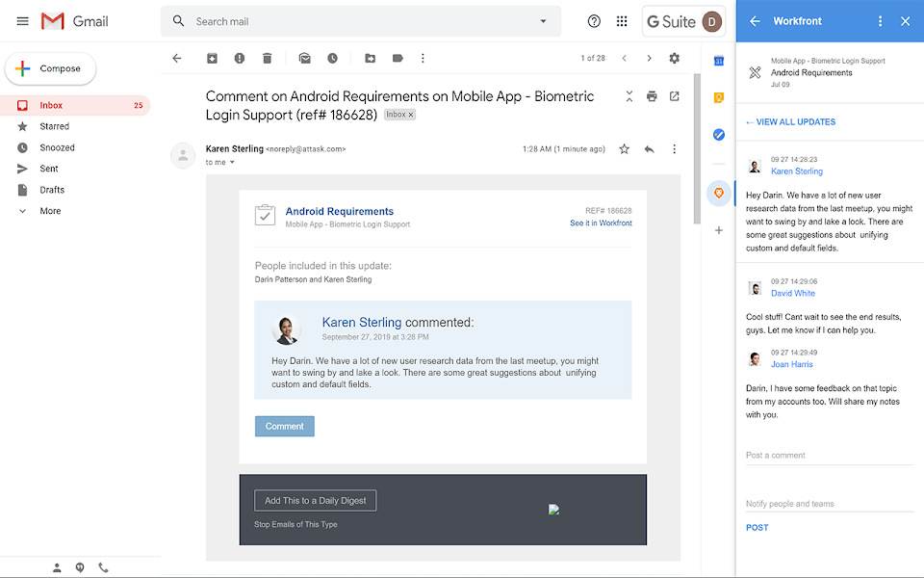Screen dimensions: 924x578
Task: Go back to the inbox list with the arrow
Action: point(177,58)
